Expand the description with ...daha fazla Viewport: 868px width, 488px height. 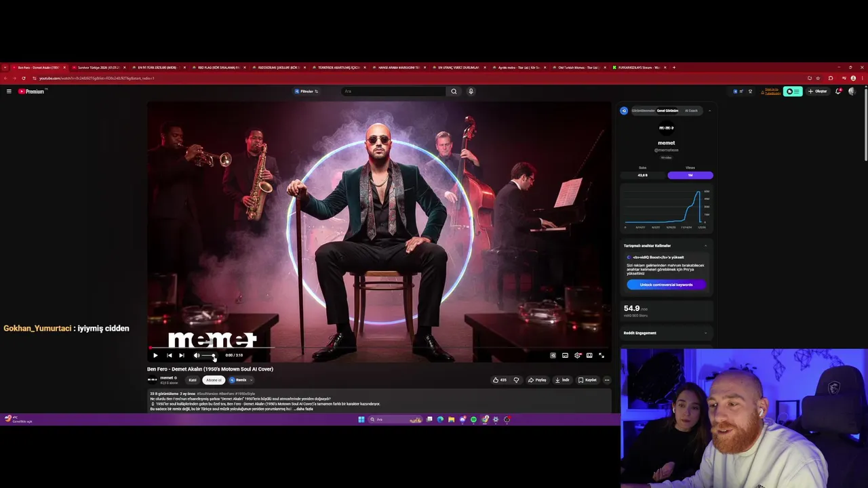pyautogui.click(x=303, y=409)
